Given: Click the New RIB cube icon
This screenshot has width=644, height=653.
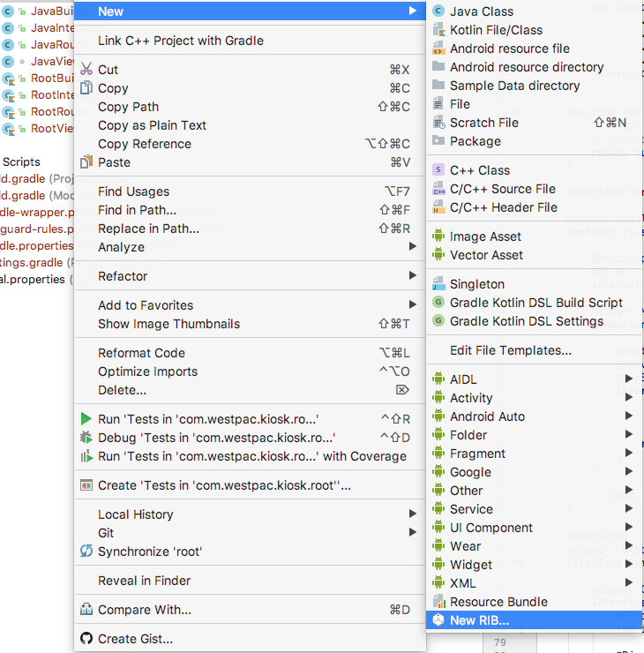Looking at the screenshot, I should point(438,620).
